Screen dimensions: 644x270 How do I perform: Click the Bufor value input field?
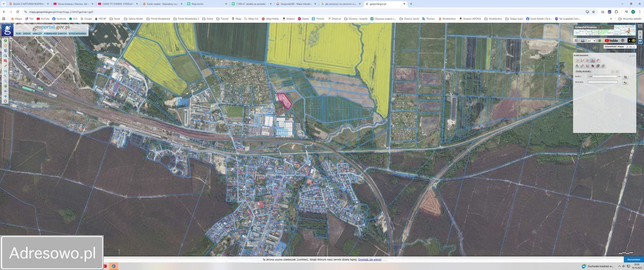click(602, 77)
